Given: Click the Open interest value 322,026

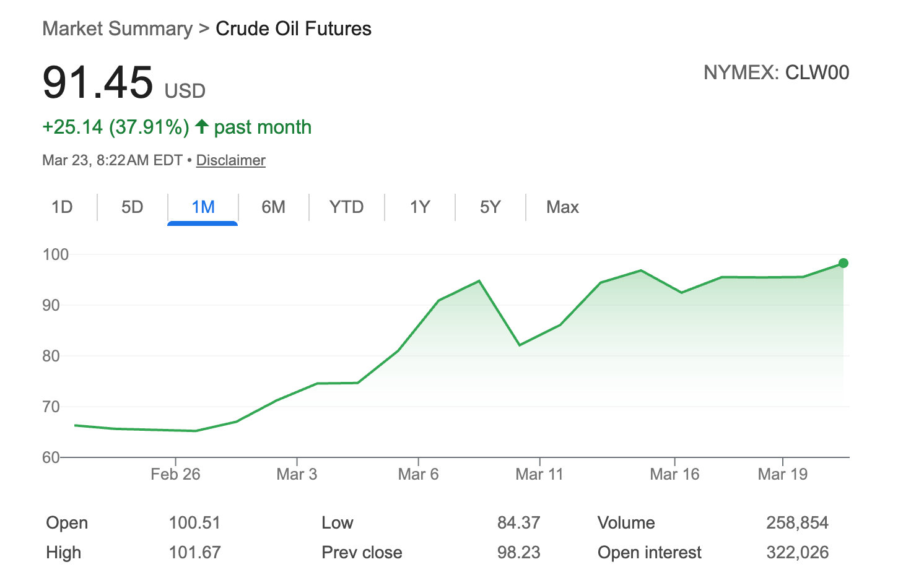Looking at the screenshot, I should [x=797, y=552].
